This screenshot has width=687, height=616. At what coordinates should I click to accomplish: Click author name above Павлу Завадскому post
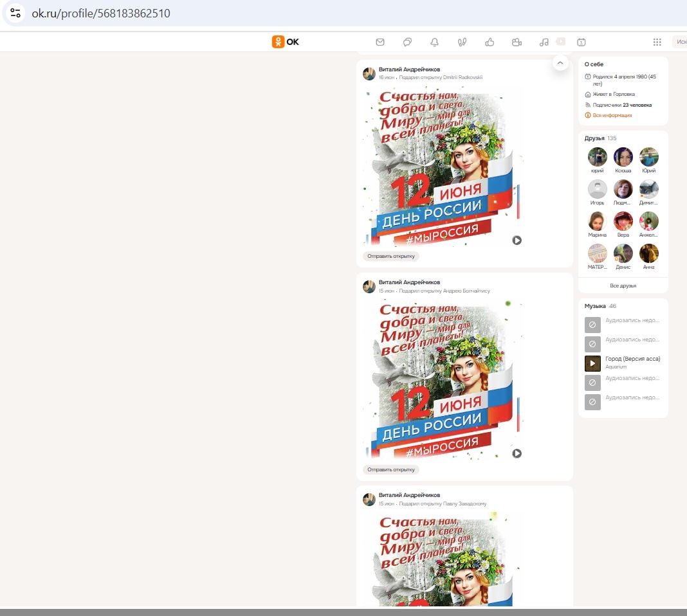click(x=409, y=495)
